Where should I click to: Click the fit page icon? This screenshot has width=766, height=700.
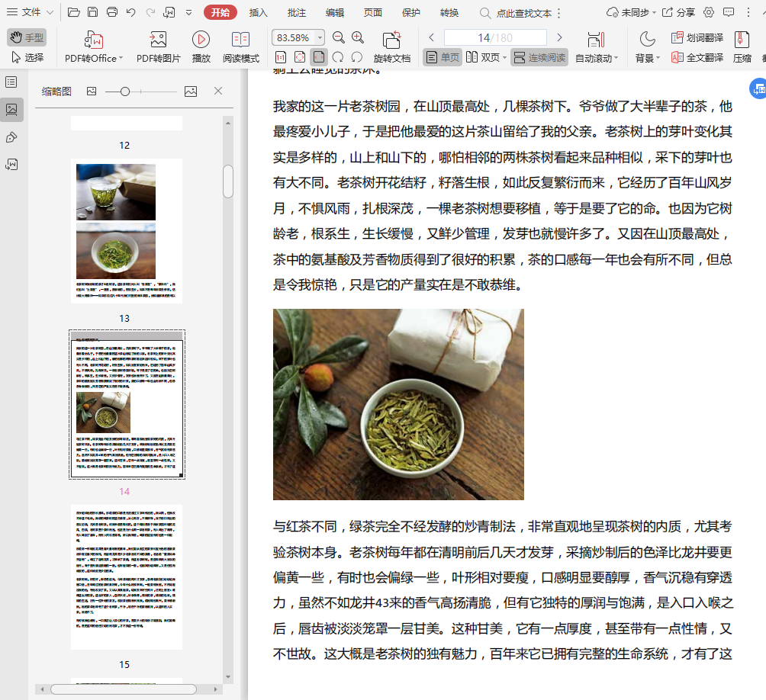[x=300, y=58]
